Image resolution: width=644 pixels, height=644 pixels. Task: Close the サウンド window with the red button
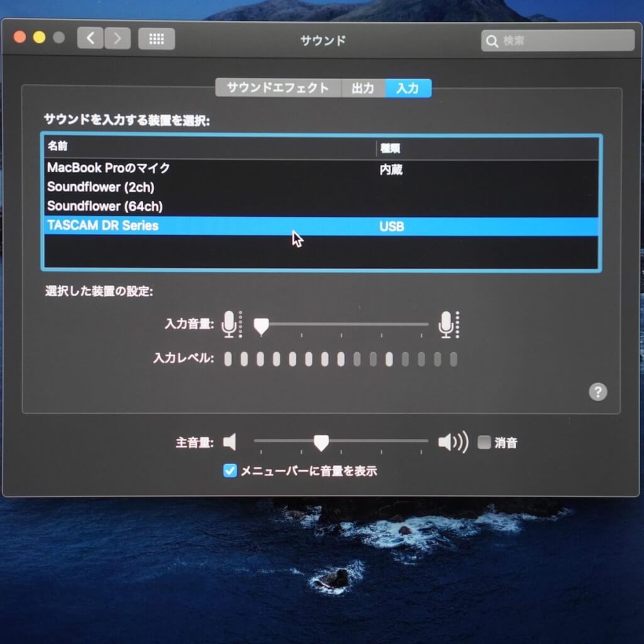(x=19, y=37)
